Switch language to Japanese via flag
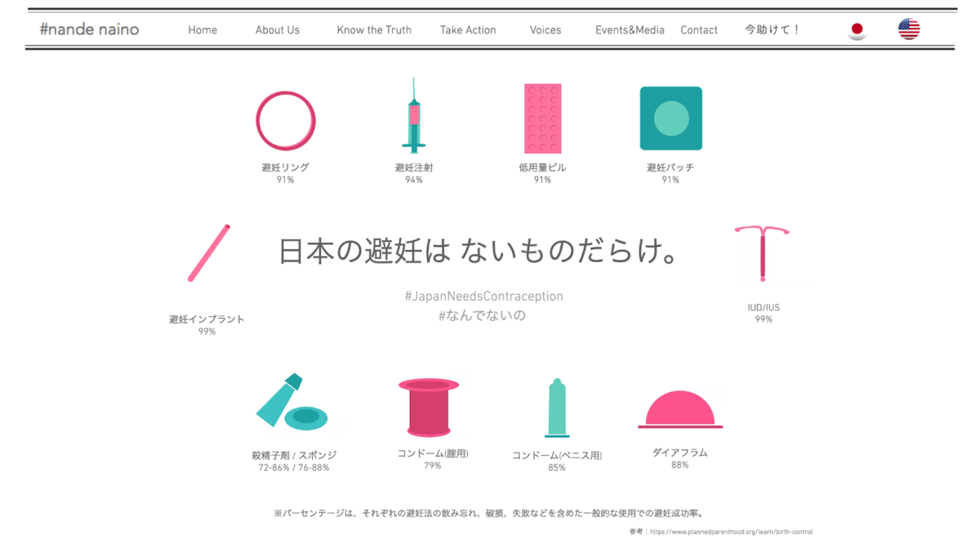The height and width of the screenshot is (536, 980). click(x=857, y=30)
